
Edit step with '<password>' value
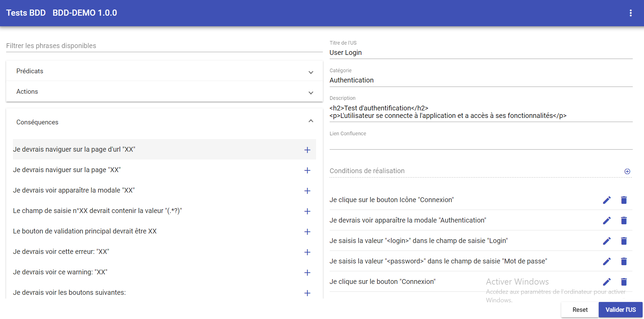click(x=607, y=261)
